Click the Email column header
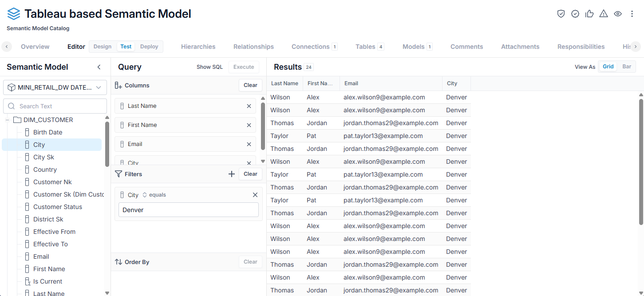 (391, 83)
